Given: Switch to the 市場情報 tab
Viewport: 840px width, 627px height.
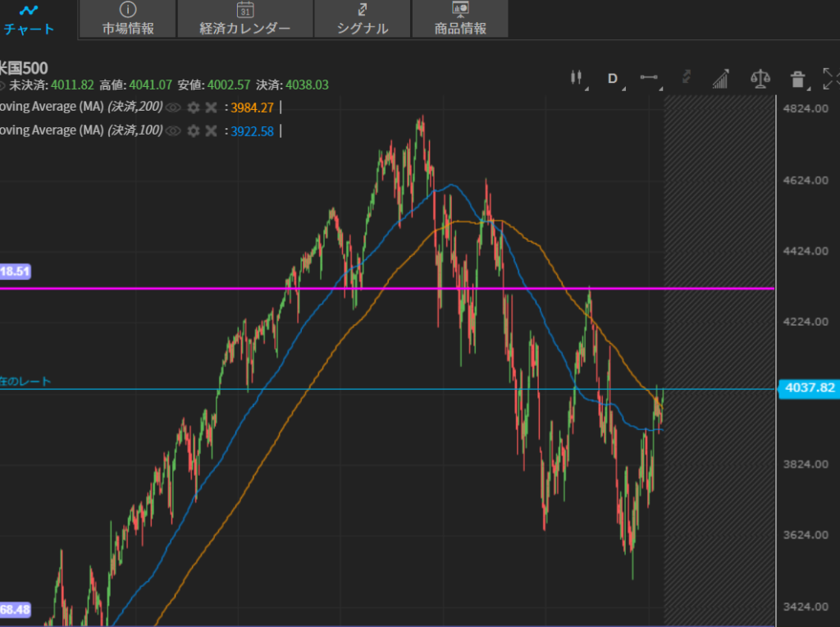Looking at the screenshot, I should 128,19.
